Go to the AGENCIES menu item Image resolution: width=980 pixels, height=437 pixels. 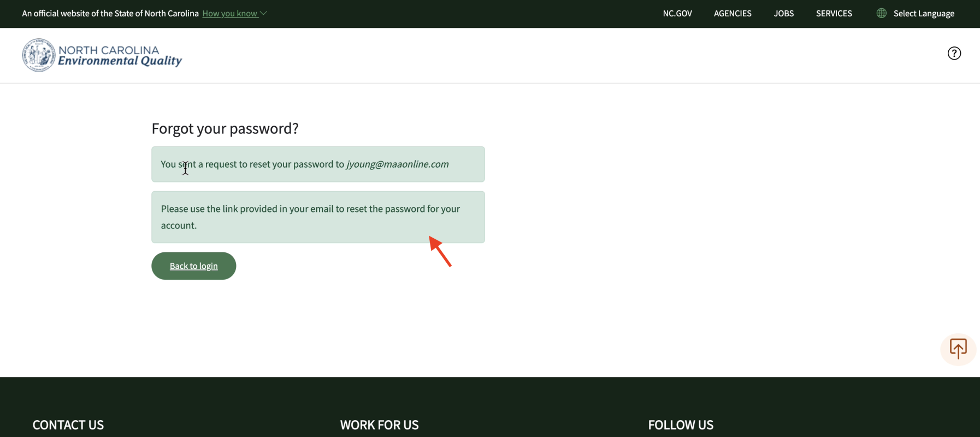tap(732, 14)
